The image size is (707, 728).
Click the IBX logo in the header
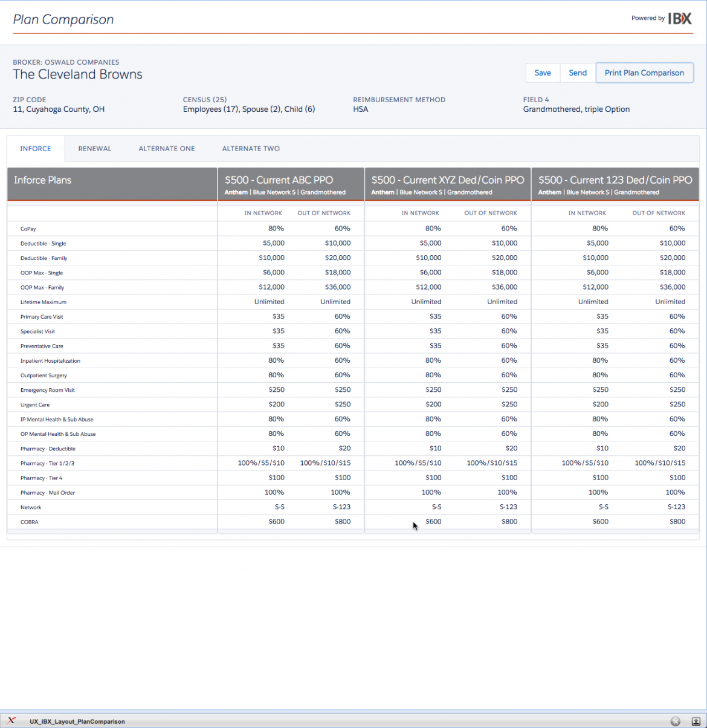coord(680,19)
